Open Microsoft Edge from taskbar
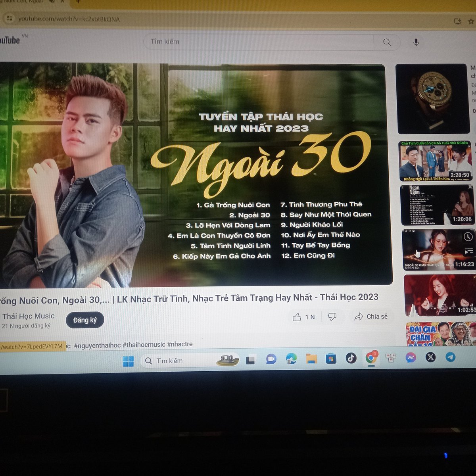This screenshot has width=476, height=476. click(291, 359)
